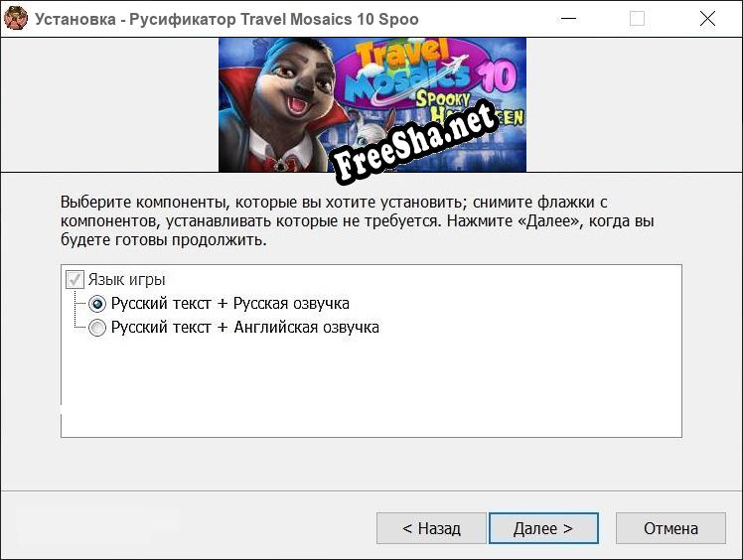Click the installer icon in the title bar
Screen dimensions: 743x560
click(16, 19)
